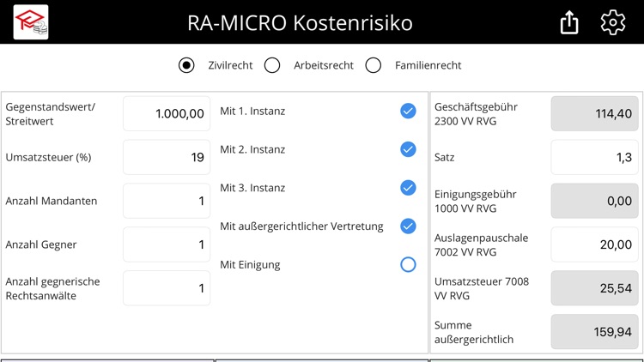Click the Satz label
Image resolution: width=644 pixels, height=362 pixels.
[445, 158]
